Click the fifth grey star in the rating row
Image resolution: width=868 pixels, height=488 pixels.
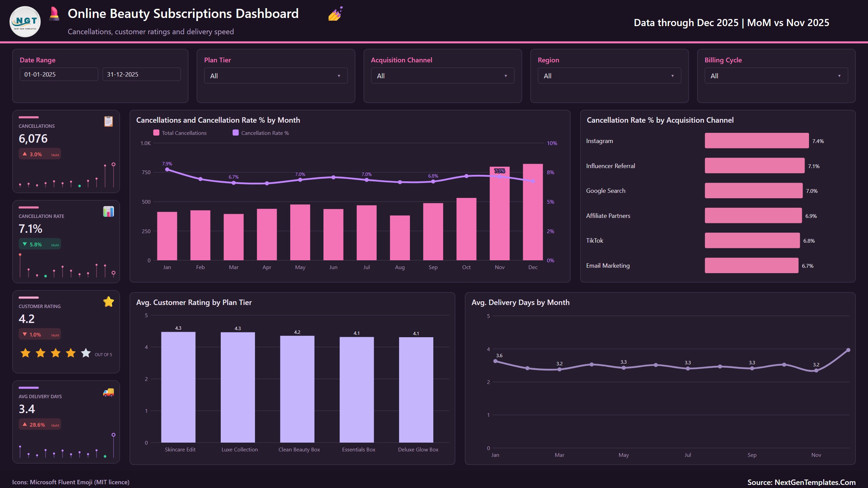pyautogui.click(x=86, y=353)
